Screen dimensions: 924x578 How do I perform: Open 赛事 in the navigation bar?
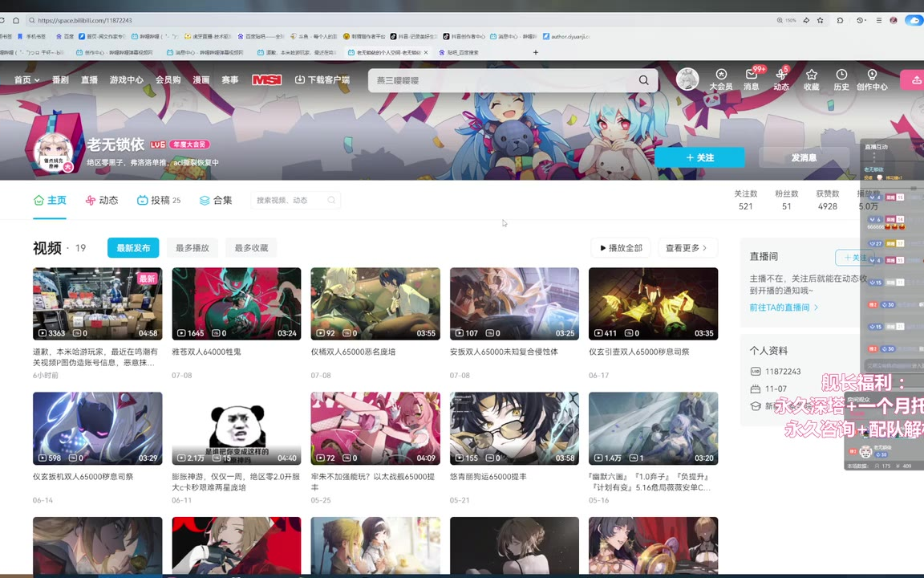pos(230,79)
